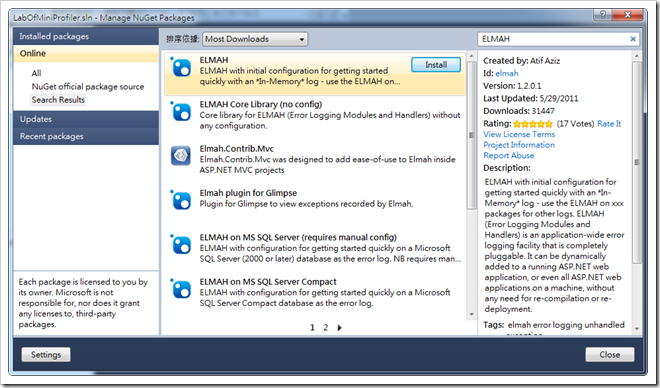Click the ELMAH package icon
The image size is (660, 388).
point(181,67)
